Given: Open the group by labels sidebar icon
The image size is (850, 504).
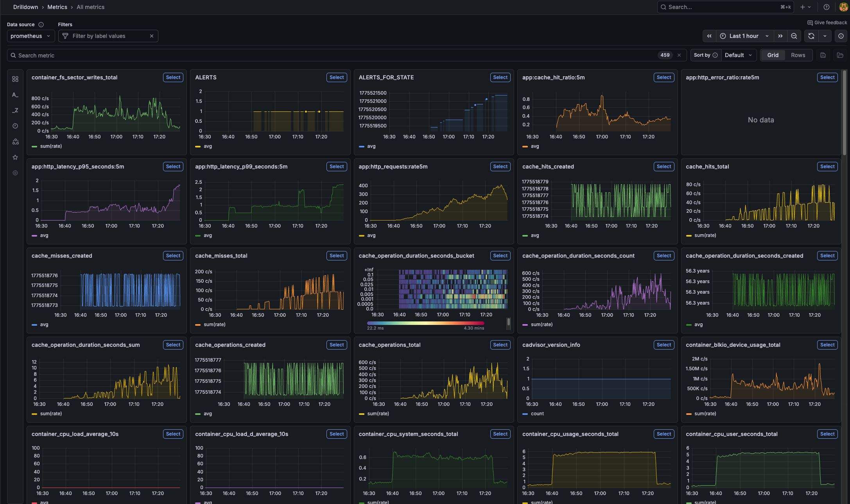Looking at the screenshot, I should (15, 142).
